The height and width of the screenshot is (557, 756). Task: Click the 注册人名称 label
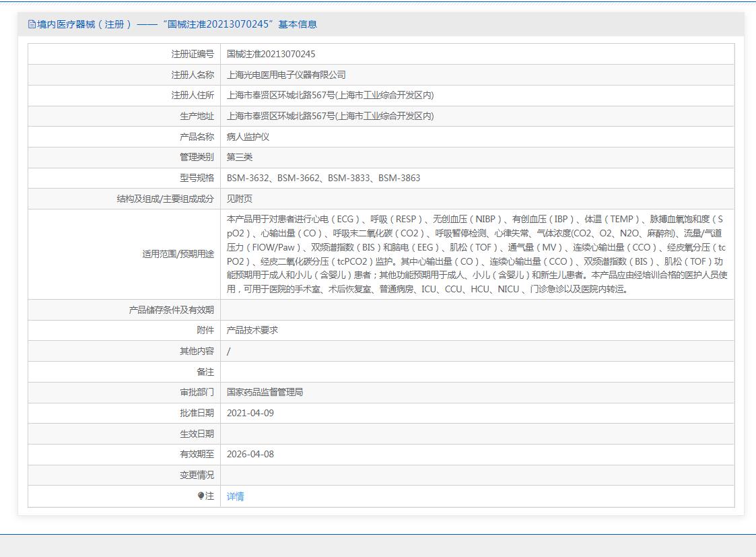tap(193, 75)
